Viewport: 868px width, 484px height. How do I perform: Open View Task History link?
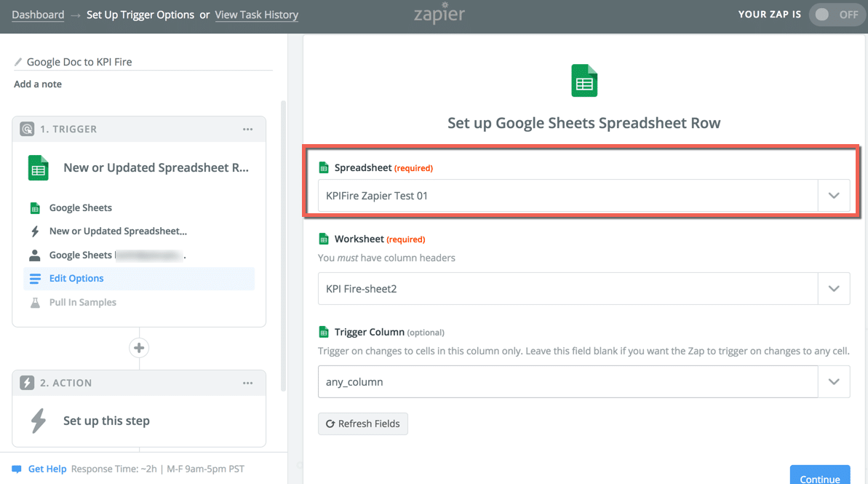(256, 15)
